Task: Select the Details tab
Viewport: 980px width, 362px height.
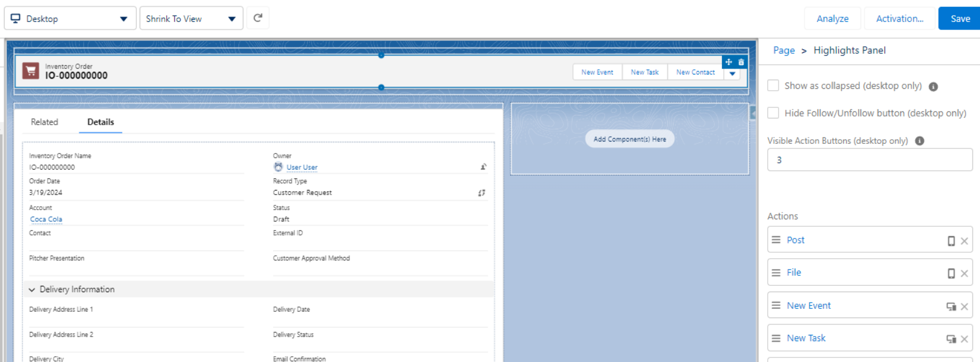Action: (100, 122)
